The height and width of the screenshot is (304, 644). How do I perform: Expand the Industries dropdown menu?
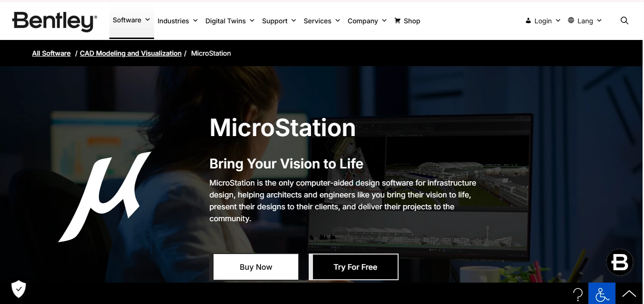177,21
